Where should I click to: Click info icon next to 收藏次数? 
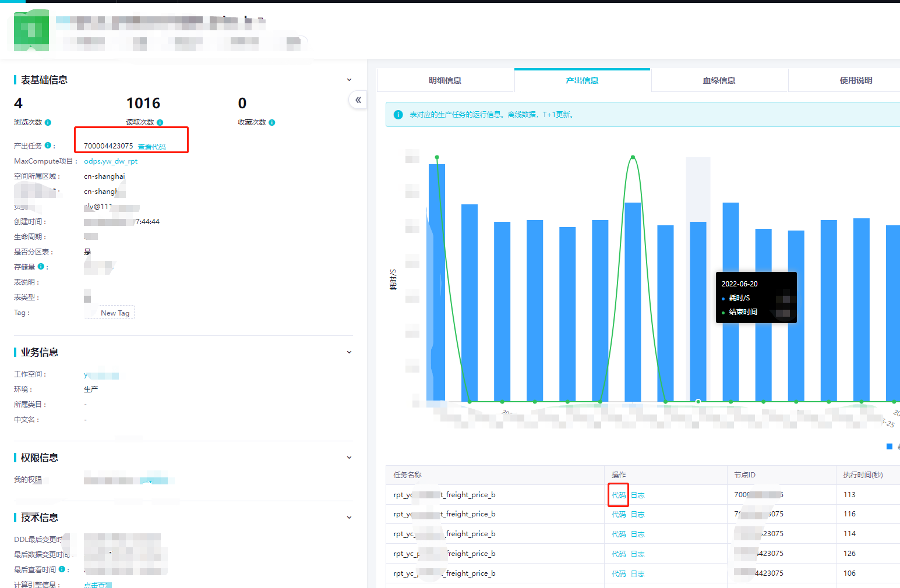271,122
